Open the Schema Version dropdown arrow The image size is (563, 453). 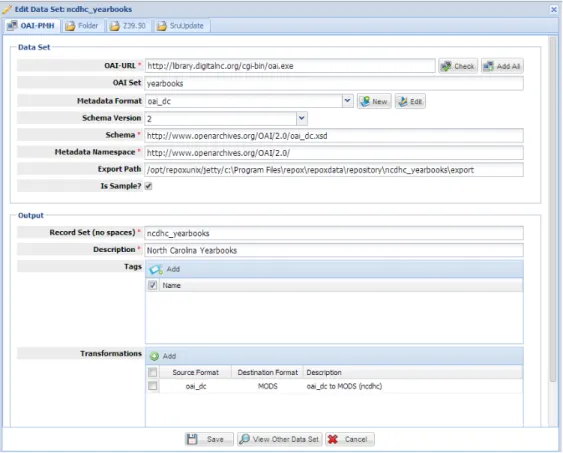(302, 118)
